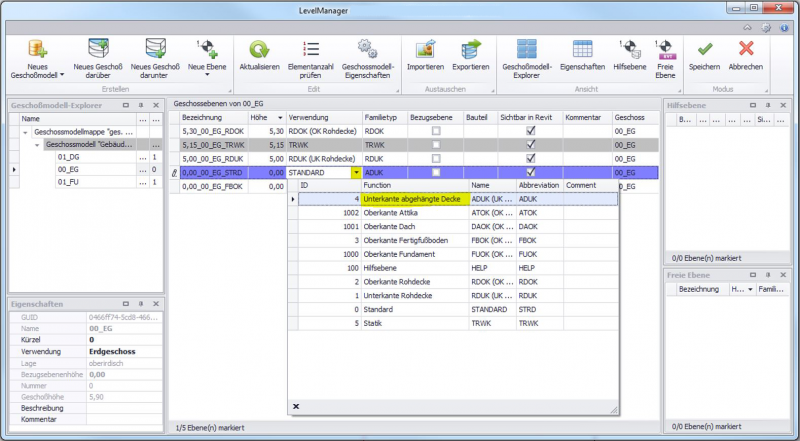Click the Exportieren icon
Screen dimensions: 800x441
pyautogui.click(x=470, y=48)
